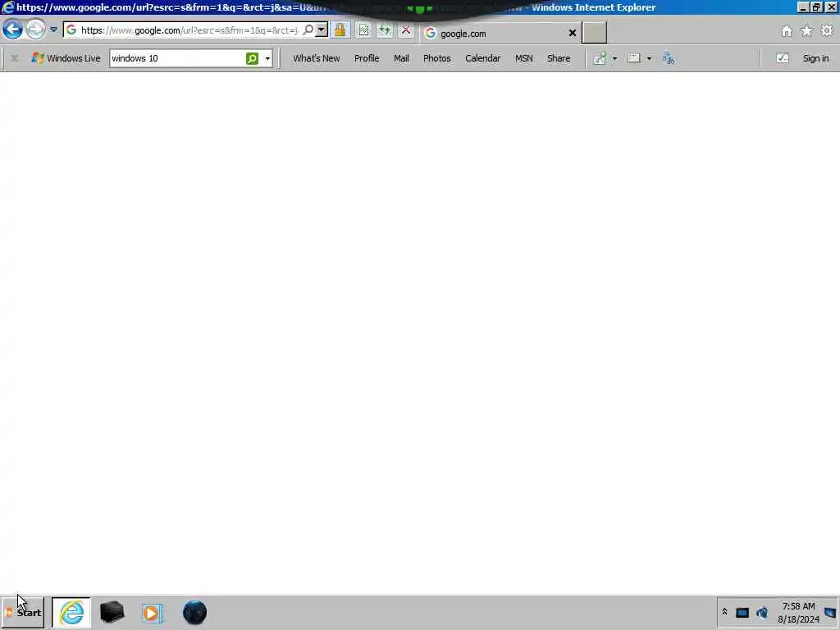Open Mail from the toolbar
This screenshot has width=840, height=630.
point(401,58)
